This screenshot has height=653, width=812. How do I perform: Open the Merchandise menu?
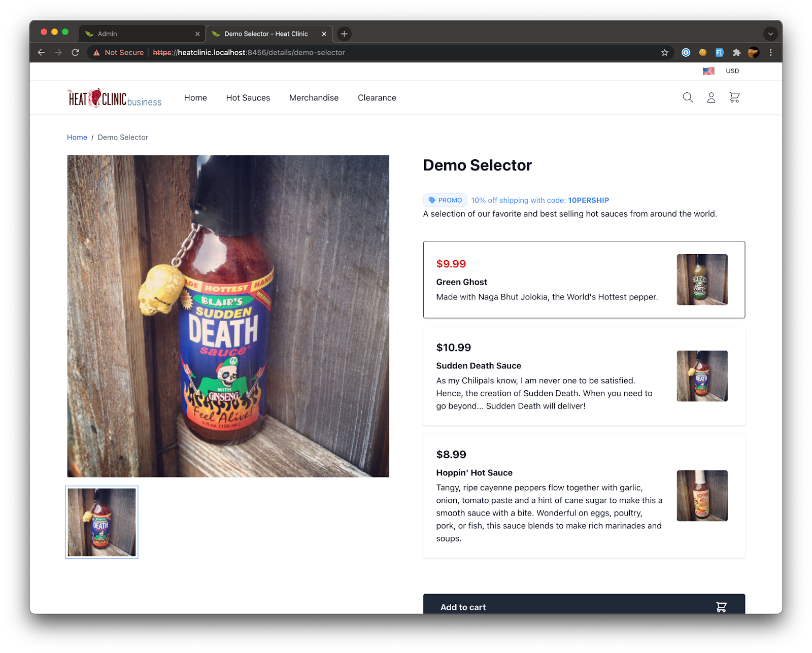[x=314, y=98]
